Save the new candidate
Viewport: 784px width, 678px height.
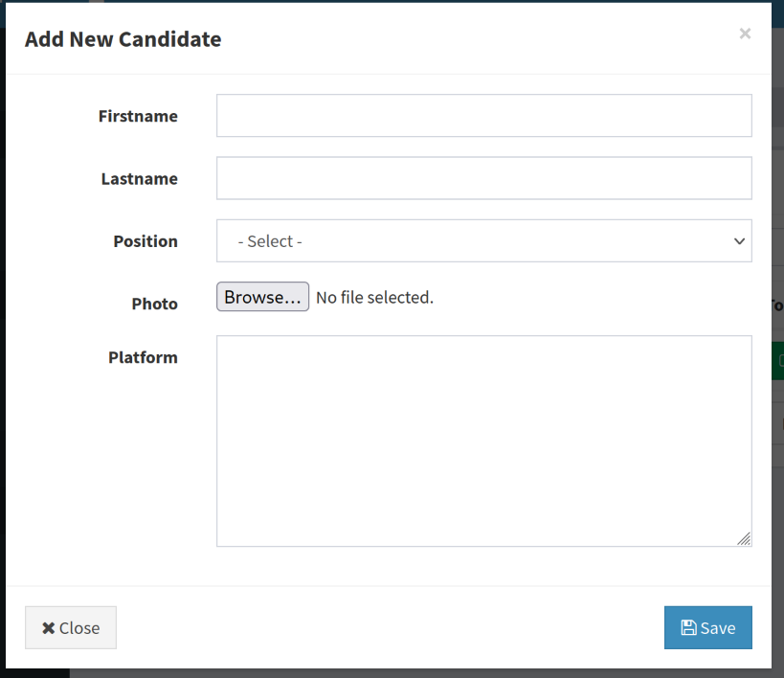(708, 628)
